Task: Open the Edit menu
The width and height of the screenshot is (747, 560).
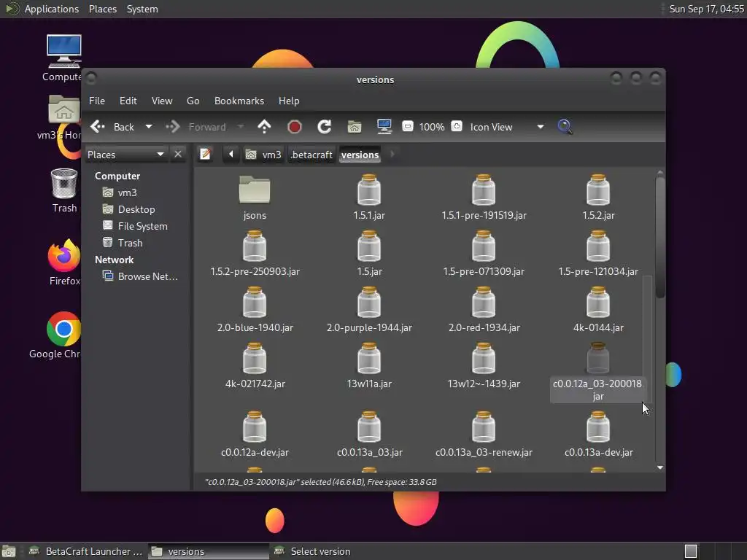Action: (128, 101)
